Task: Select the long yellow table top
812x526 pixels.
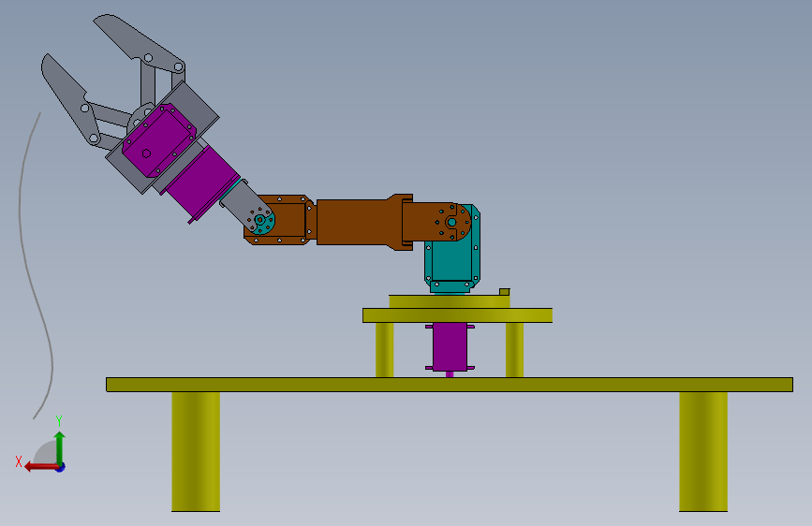Action: pos(450,385)
